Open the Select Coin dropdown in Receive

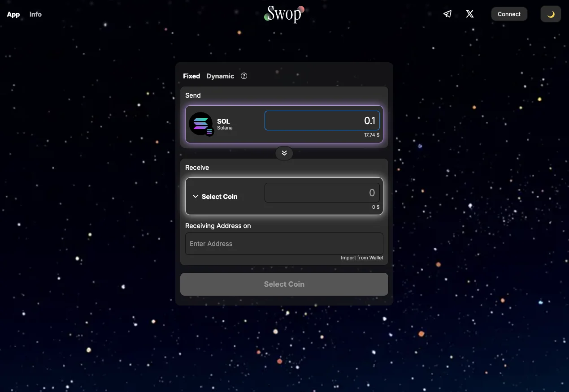(x=215, y=196)
